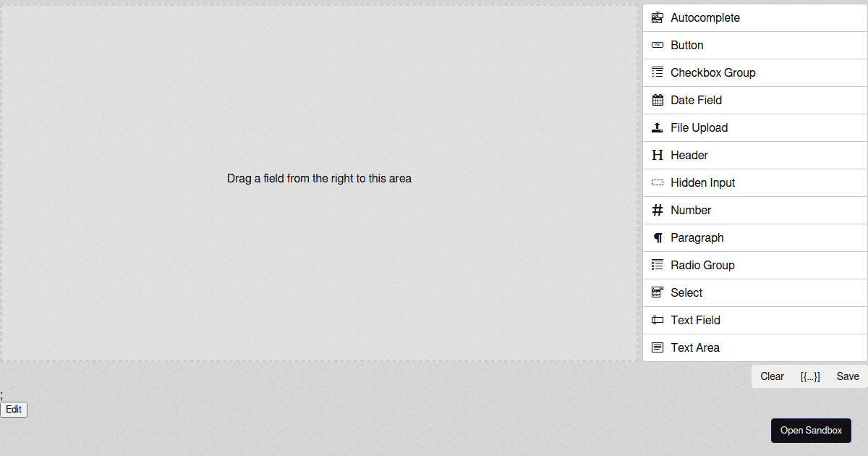The image size is (868, 456).
Task: Click the empty drop area stage
Action: point(319,182)
